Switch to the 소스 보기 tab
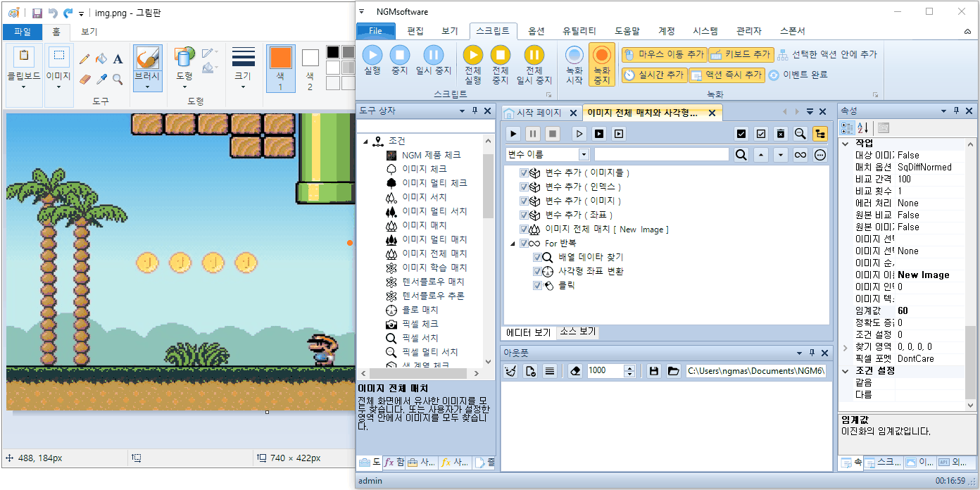This screenshot has width=980, height=490. pos(577,332)
